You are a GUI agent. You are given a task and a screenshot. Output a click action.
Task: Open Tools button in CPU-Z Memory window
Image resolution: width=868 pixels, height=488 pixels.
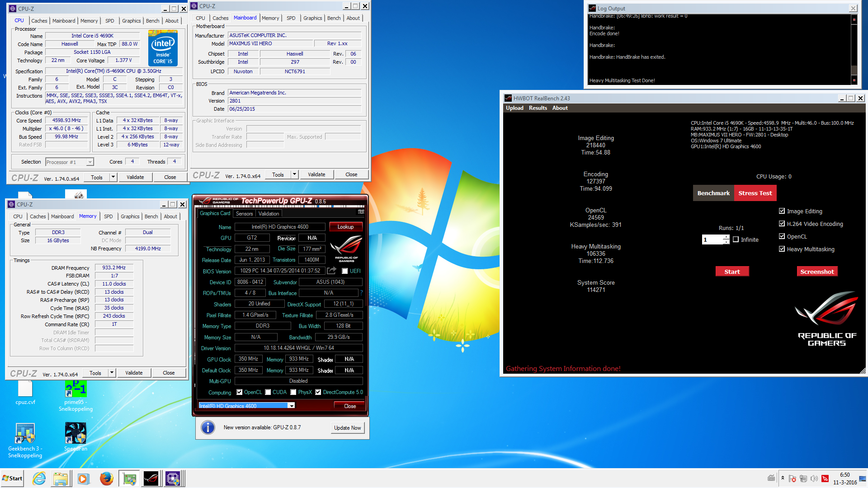[x=95, y=373]
